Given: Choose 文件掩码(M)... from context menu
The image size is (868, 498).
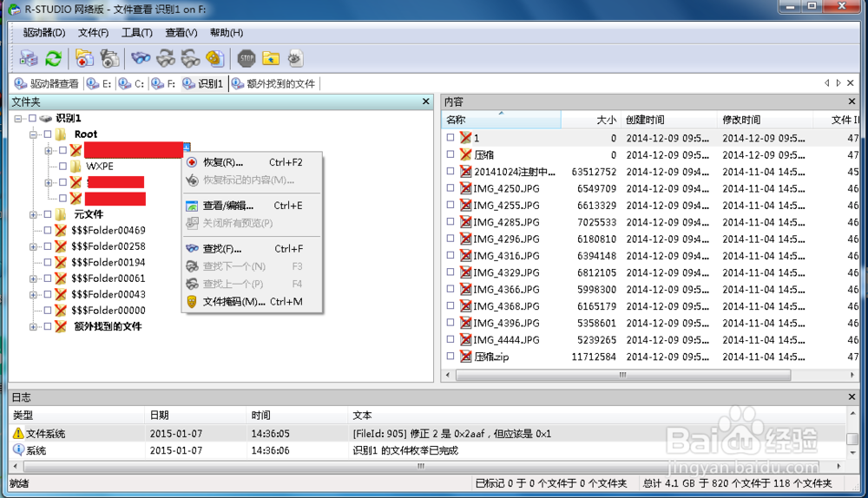Looking at the screenshot, I should [x=253, y=302].
